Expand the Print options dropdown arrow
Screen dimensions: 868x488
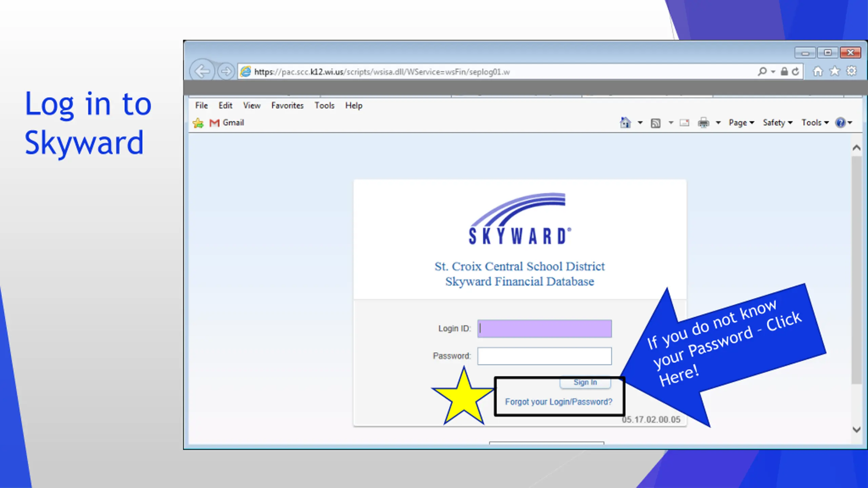(718, 123)
